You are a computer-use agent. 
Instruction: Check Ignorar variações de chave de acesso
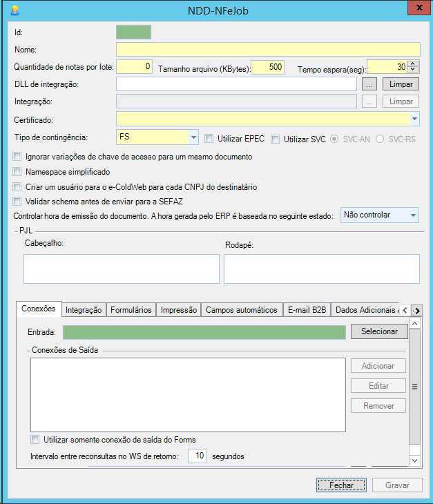pyautogui.click(x=17, y=157)
